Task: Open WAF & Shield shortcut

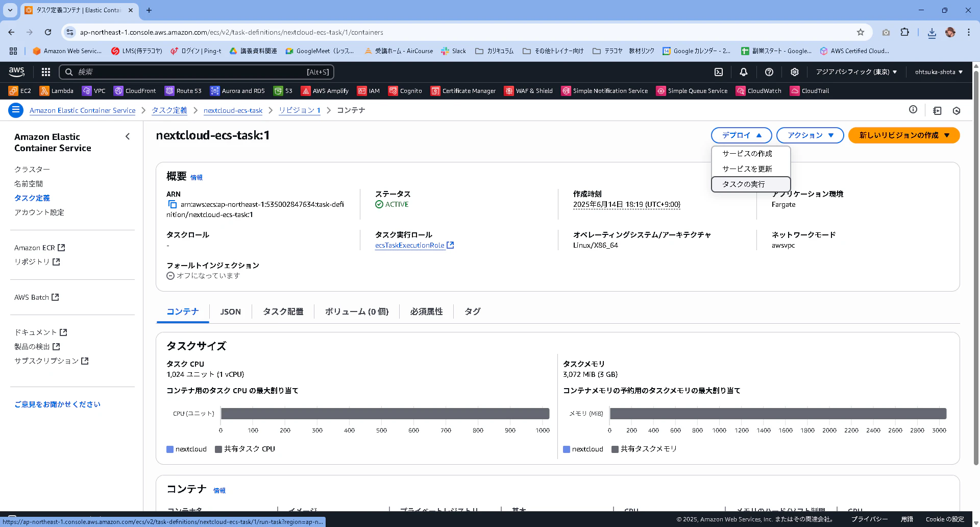Action: click(x=529, y=91)
